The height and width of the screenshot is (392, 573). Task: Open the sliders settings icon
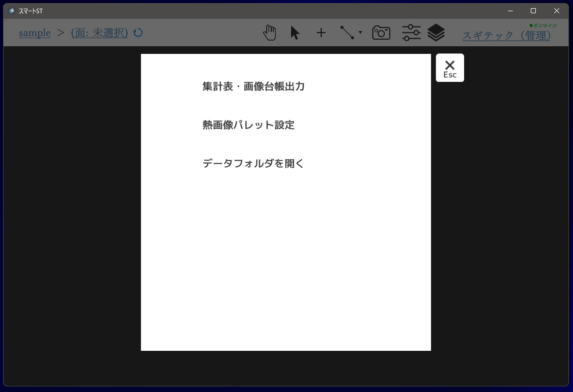pos(411,33)
